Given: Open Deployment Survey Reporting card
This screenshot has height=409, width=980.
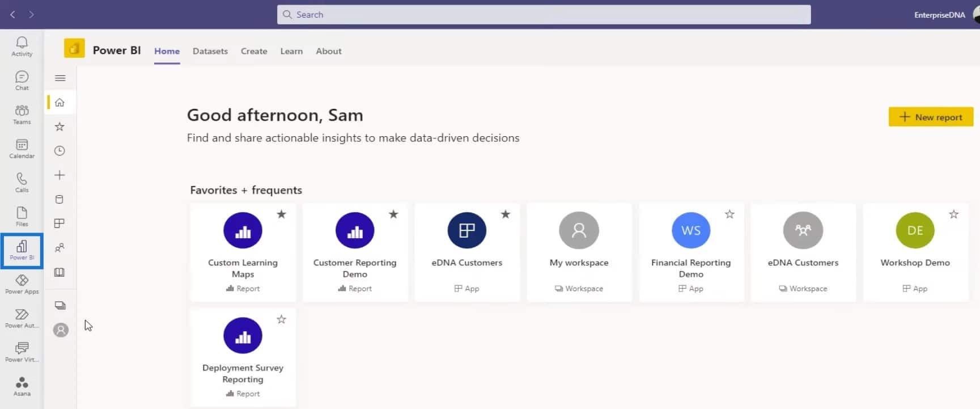Looking at the screenshot, I should coord(243,357).
